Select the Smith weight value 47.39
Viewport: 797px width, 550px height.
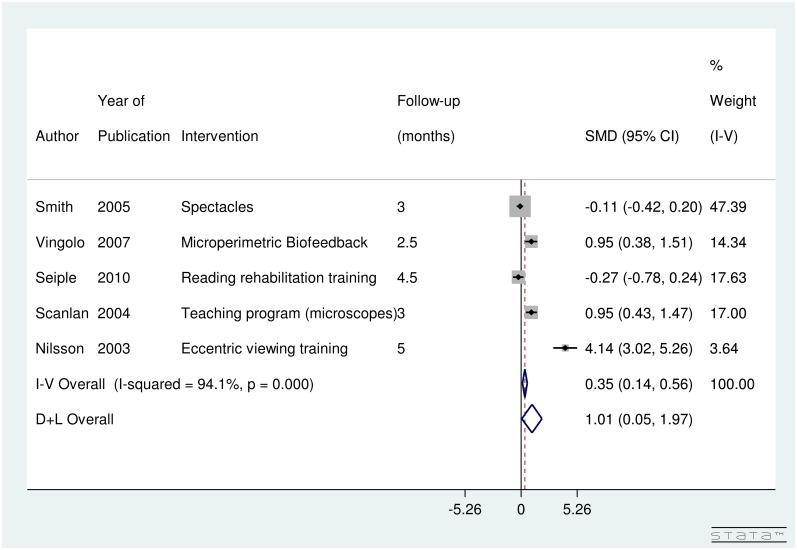click(727, 207)
